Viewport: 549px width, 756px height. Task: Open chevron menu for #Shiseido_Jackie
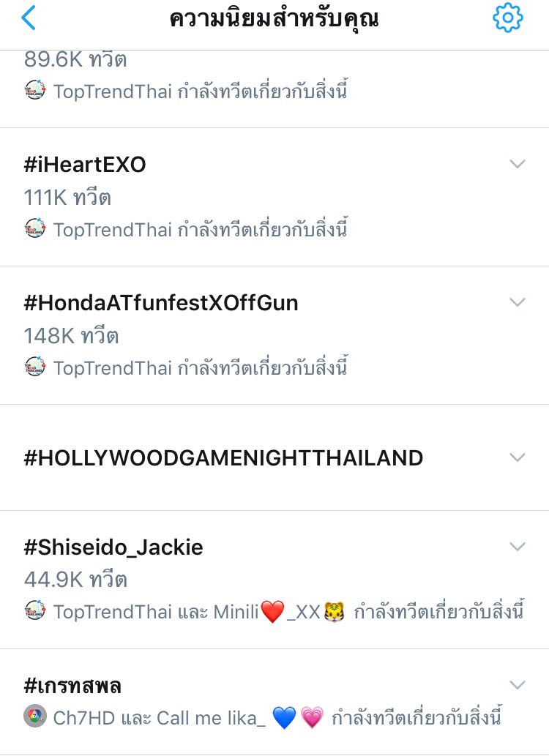click(x=518, y=547)
